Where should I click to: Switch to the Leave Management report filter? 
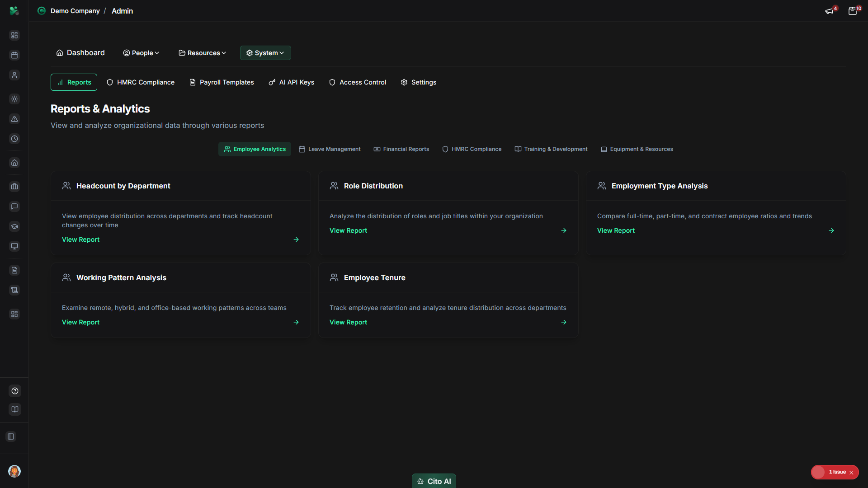[329, 149]
